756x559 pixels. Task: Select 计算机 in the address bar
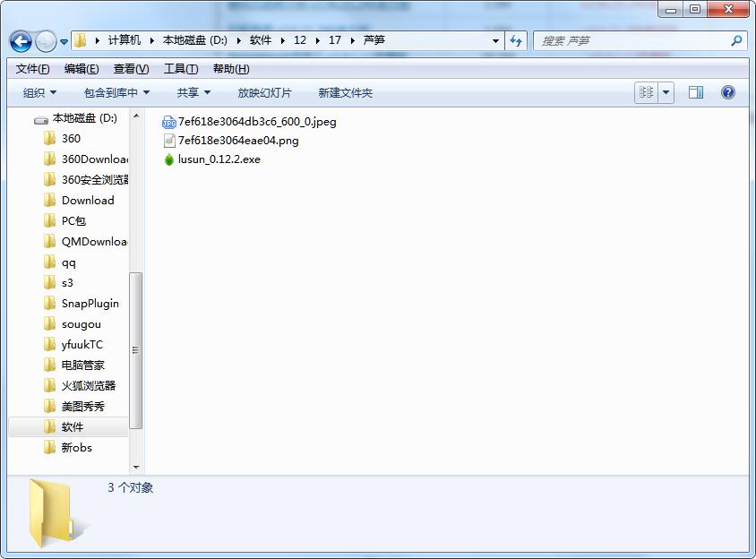pyautogui.click(x=124, y=40)
